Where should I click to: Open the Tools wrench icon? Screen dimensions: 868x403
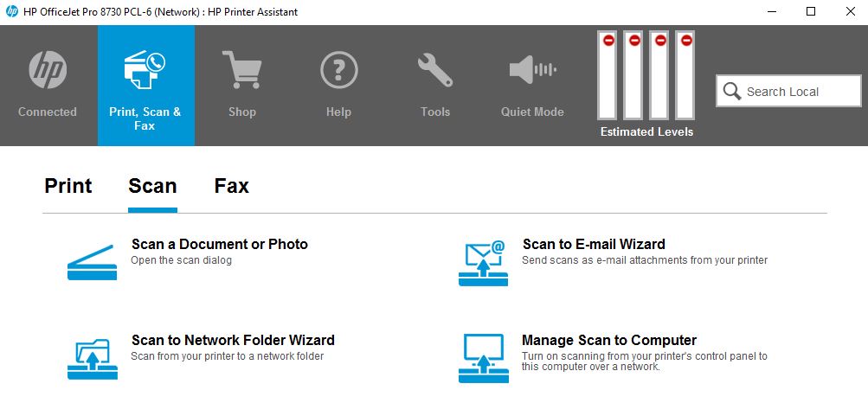tap(435, 70)
